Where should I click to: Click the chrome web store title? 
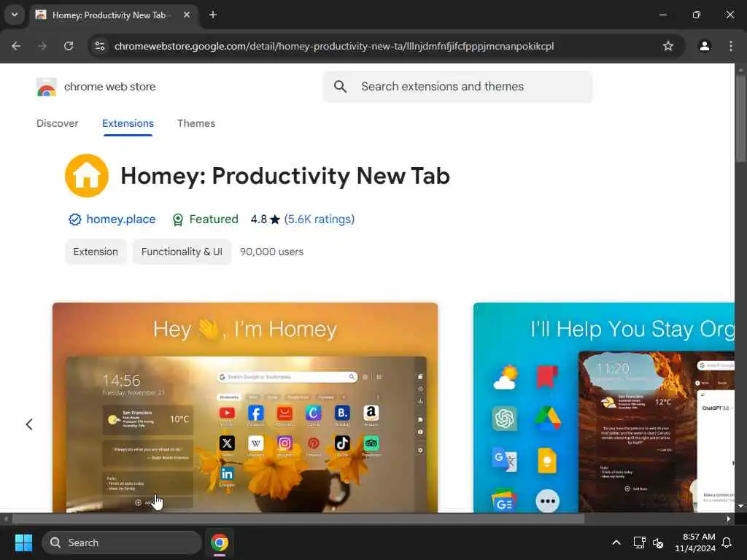109,87
